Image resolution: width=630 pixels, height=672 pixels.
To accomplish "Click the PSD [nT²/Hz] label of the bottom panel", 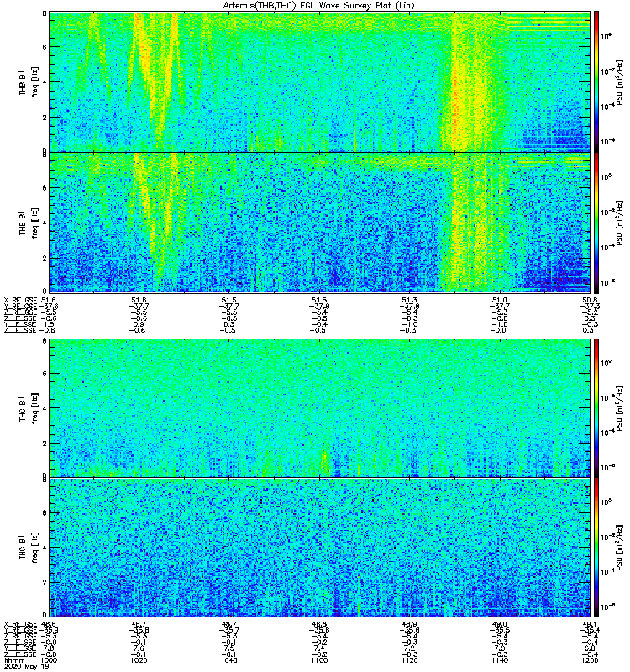I will coord(619,548).
